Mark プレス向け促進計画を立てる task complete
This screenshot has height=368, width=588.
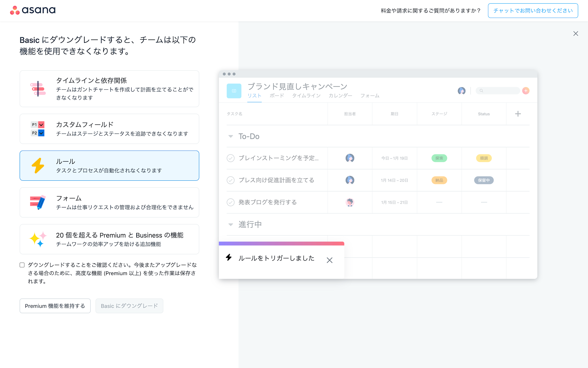tap(230, 180)
